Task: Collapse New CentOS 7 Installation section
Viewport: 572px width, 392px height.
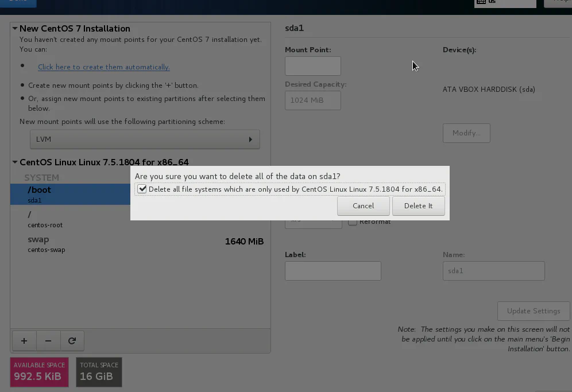Action: click(14, 28)
